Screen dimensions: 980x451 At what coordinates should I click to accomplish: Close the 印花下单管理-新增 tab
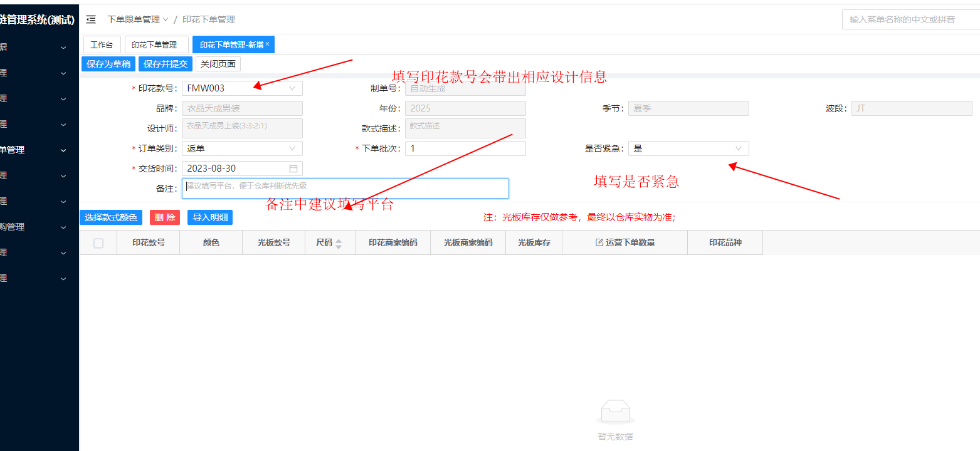coord(268,44)
